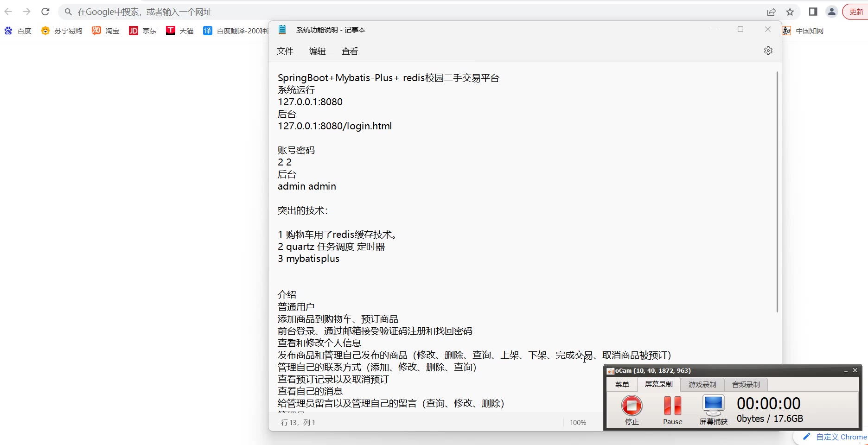Switch to oCam 游戏录制 tab
The height and width of the screenshot is (445, 868).
point(702,385)
